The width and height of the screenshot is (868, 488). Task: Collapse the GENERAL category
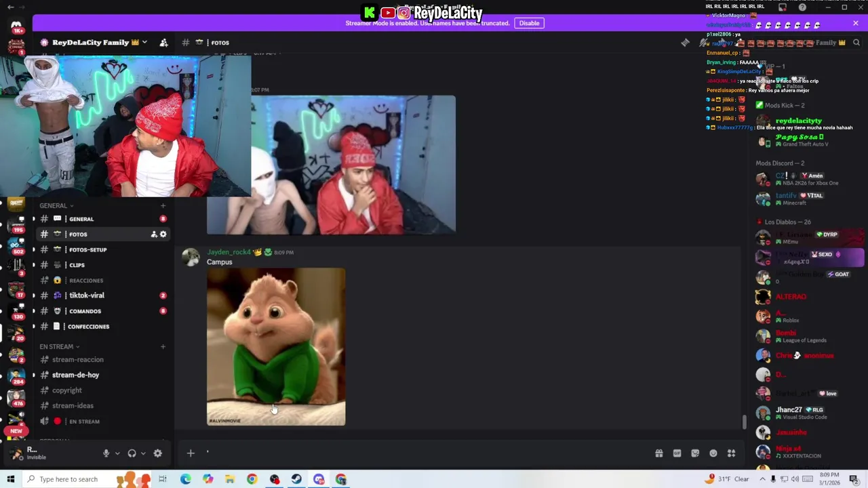pyautogui.click(x=56, y=205)
